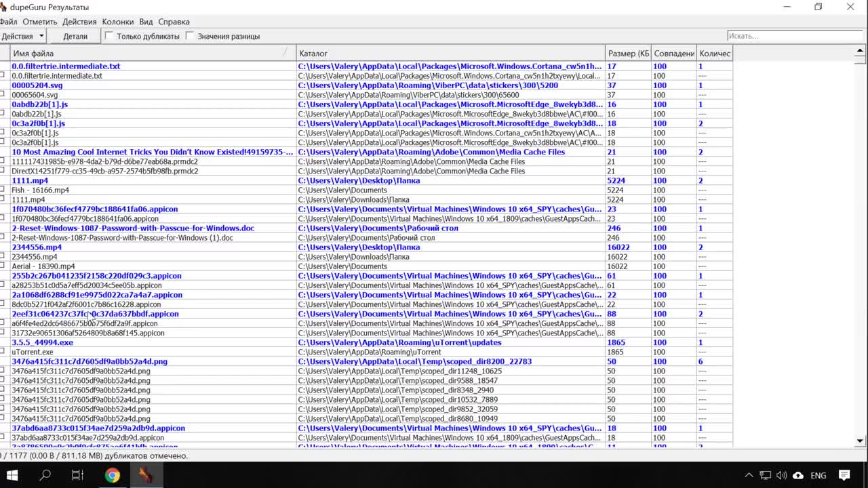Open the Windows Start menu
Image resolution: width=868 pixels, height=488 pixels.
(12, 475)
